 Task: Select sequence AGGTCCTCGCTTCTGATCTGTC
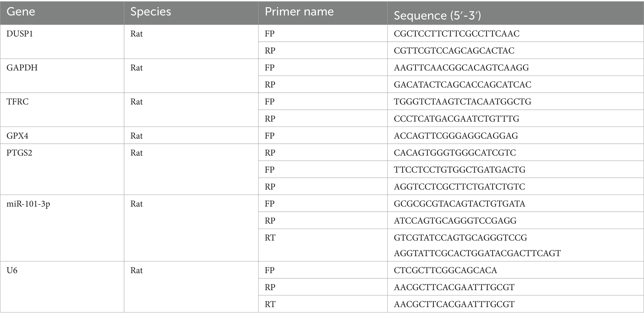point(459,187)
